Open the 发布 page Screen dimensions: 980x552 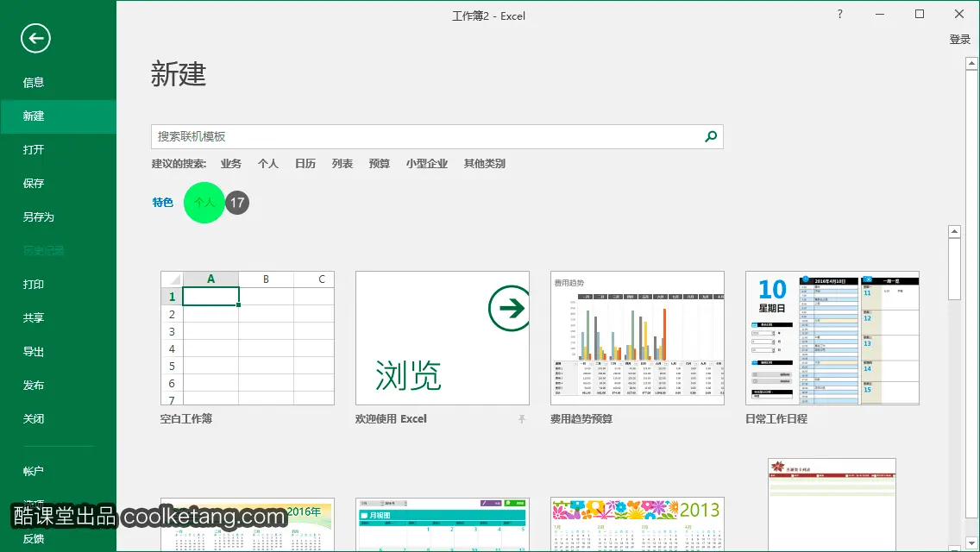(x=34, y=385)
